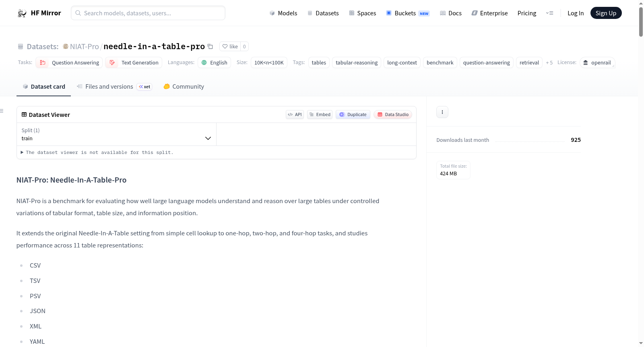Click the NIAT-Pro organization avatar
Image resolution: width=644 pixels, height=347 pixels.
(x=66, y=46)
